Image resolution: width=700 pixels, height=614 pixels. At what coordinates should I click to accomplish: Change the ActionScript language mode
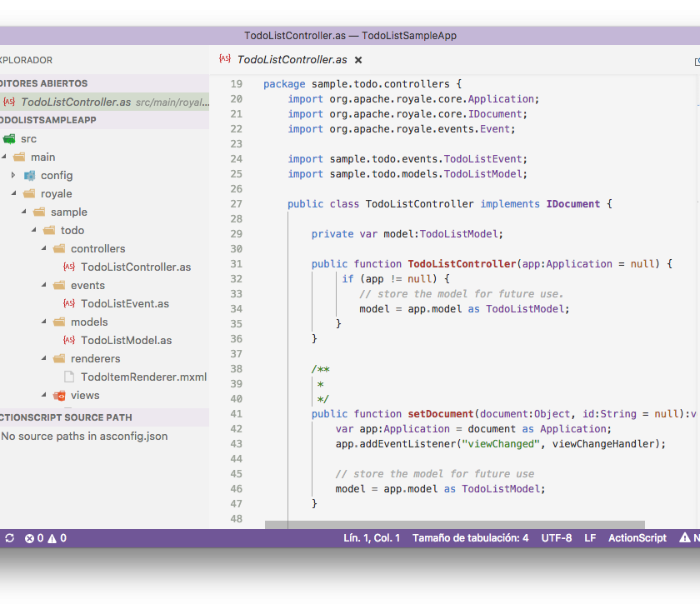point(637,538)
